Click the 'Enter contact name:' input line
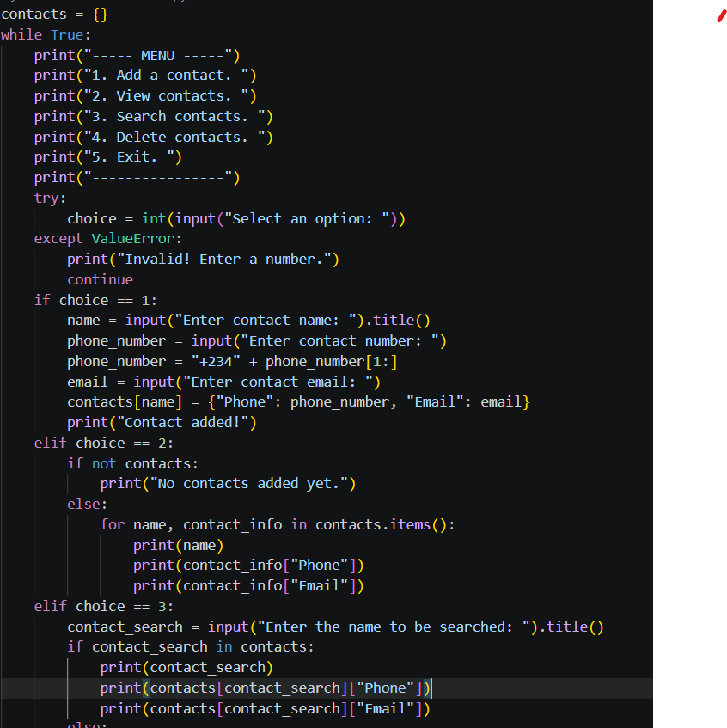The height and width of the screenshot is (728, 727). coord(249,320)
